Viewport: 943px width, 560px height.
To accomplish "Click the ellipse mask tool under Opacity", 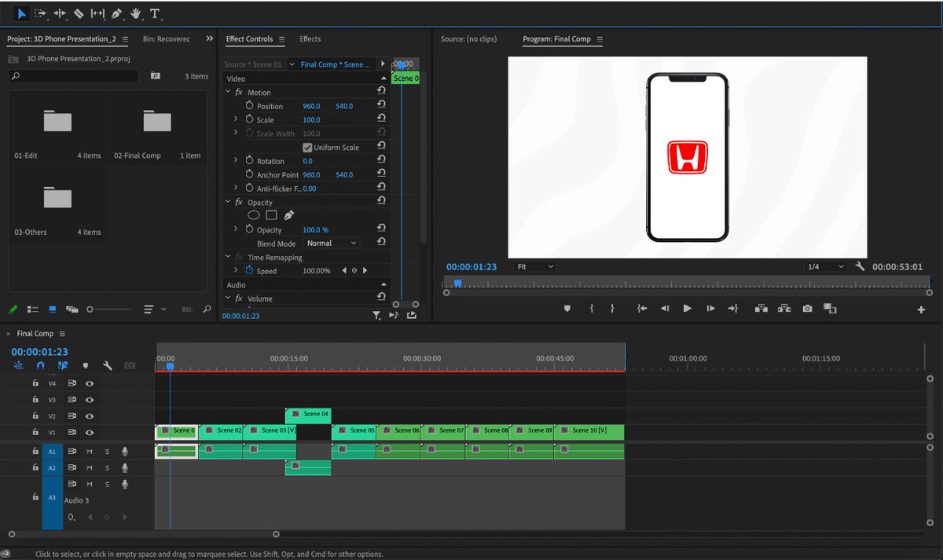I will pos(254,215).
